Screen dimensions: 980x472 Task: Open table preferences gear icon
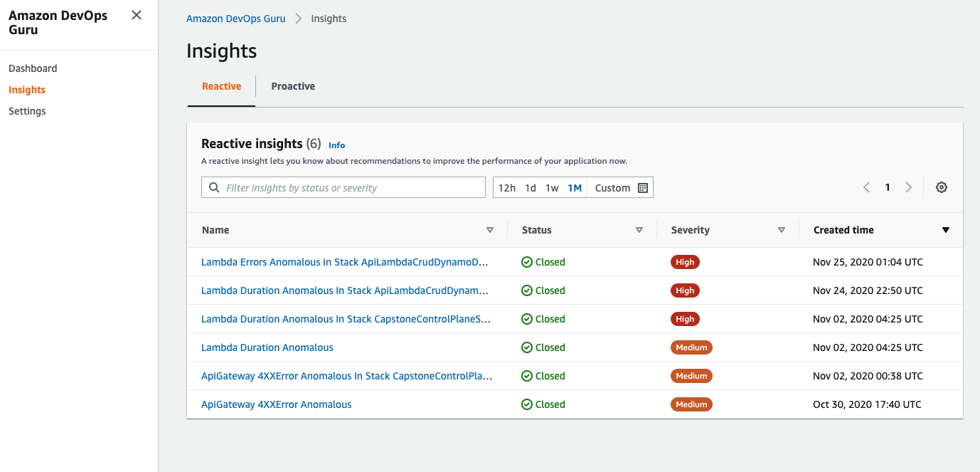942,187
